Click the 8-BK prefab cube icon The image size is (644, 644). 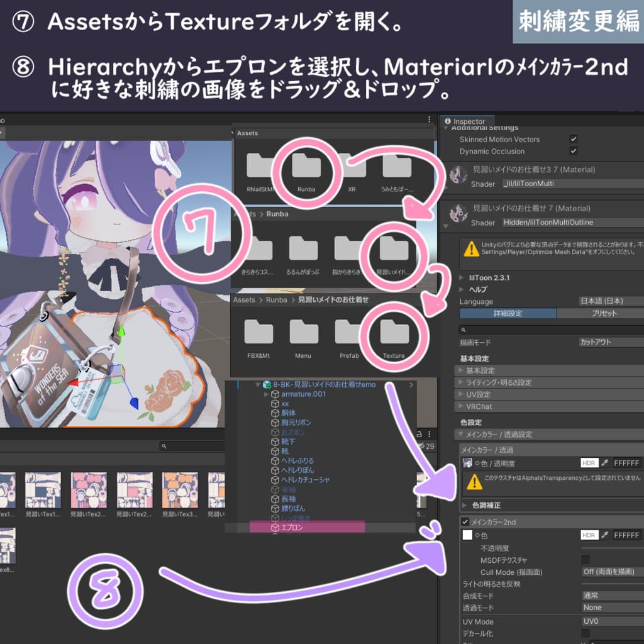point(267,385)
